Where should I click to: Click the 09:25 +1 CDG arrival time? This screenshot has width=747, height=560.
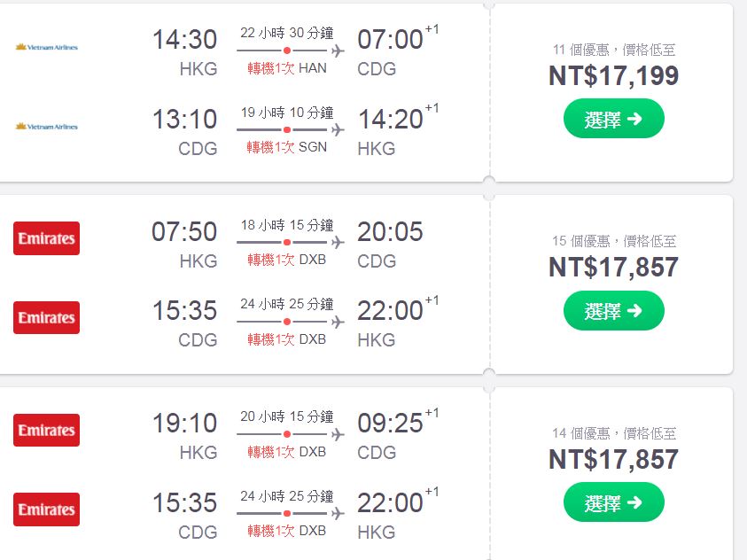coord(398,422)
